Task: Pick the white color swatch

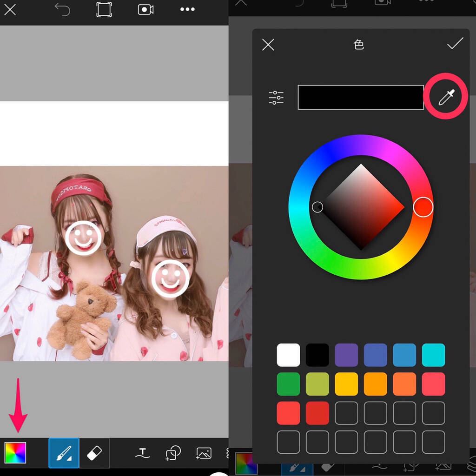Action: (288, 355)
